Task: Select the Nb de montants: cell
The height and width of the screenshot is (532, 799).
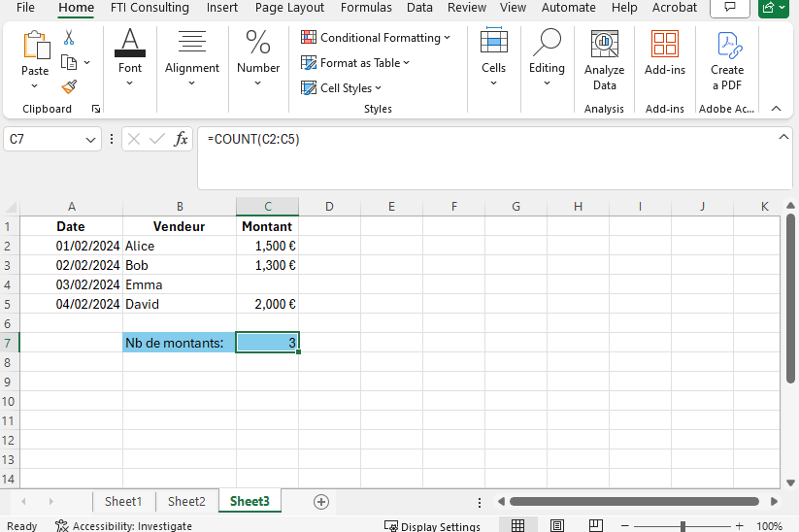Action: pos(180,343)
